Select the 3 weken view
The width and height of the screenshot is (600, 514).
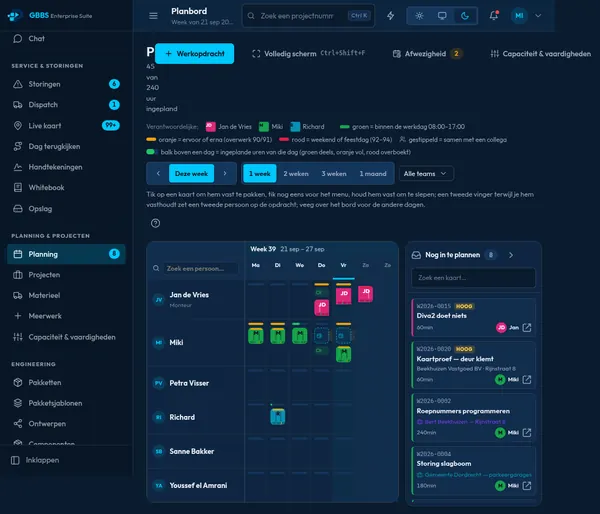pyautogui.click(x=334, y=173)
